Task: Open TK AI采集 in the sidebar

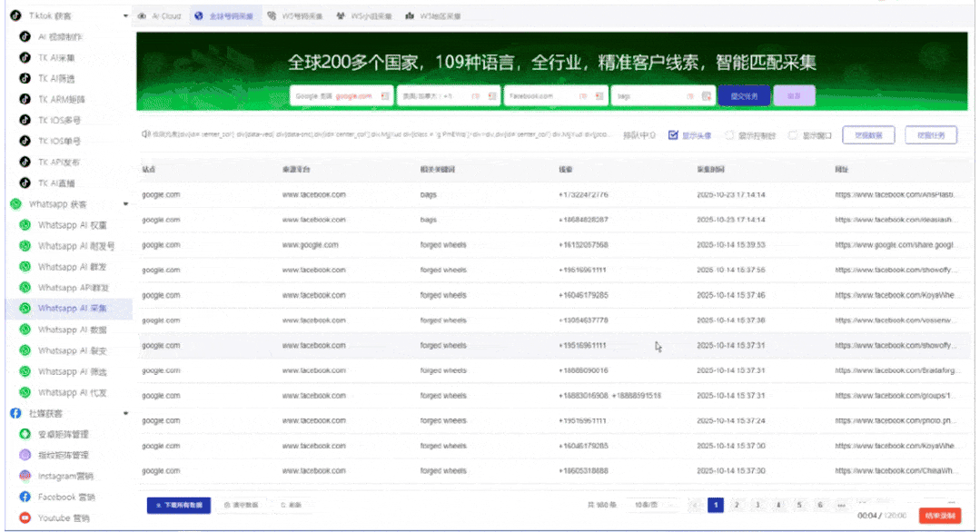Action: point(56,57)
